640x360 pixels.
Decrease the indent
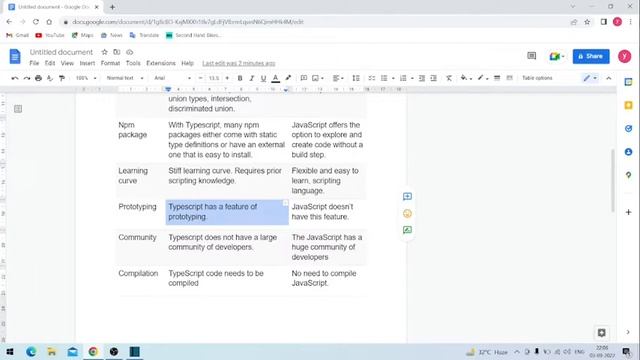pos(422,78)
